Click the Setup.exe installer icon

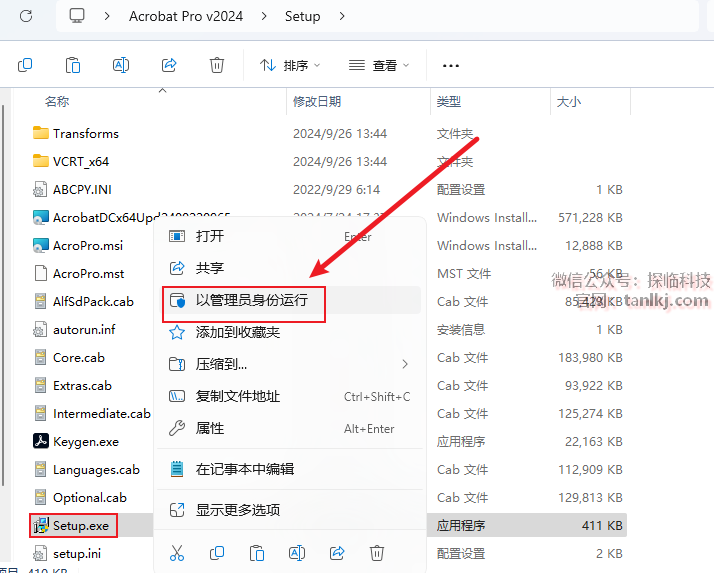41,526
